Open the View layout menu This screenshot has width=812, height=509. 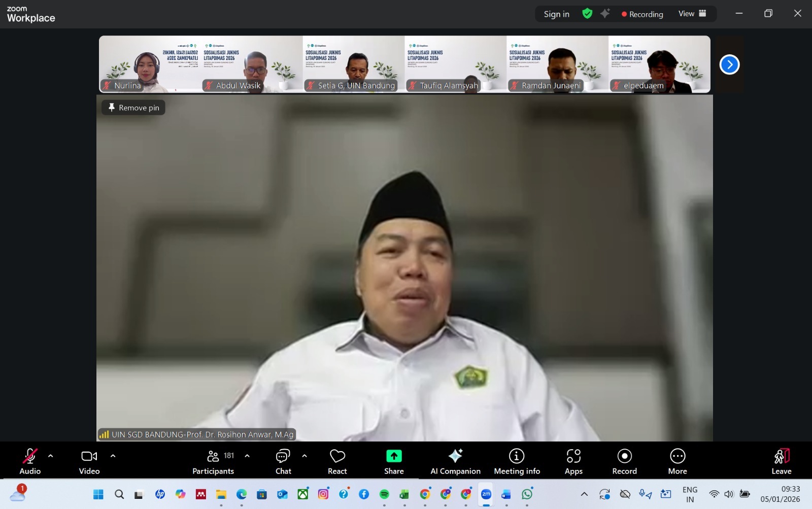pyautogui.click(x=692, y=14)
